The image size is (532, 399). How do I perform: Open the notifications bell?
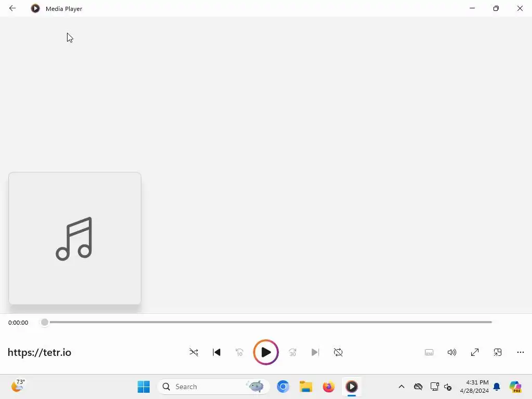497,387
